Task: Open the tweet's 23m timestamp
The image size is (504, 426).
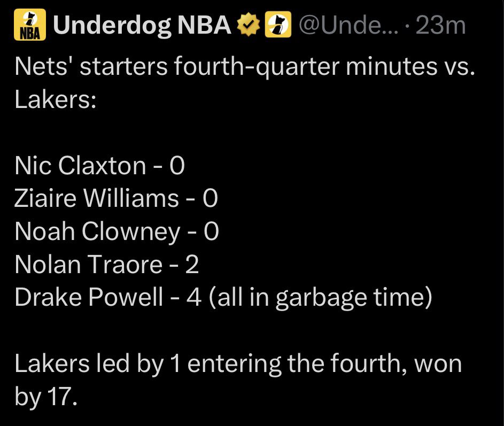Action: coord(440,26)
